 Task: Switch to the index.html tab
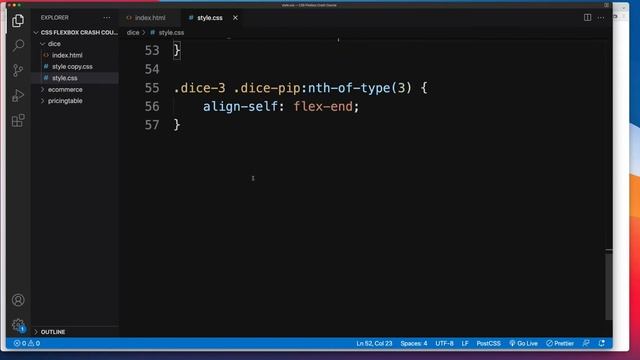click(x=150, y=18)
